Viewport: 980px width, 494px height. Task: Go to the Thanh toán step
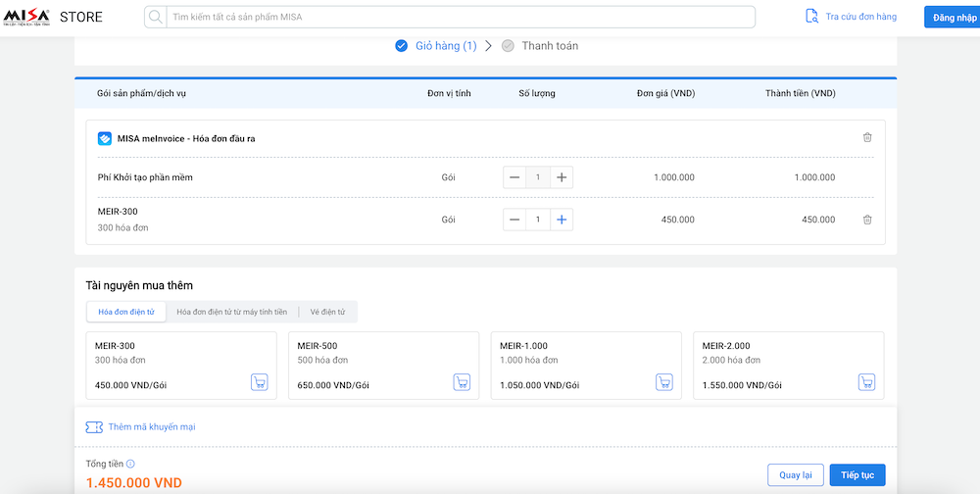[550, 46]
